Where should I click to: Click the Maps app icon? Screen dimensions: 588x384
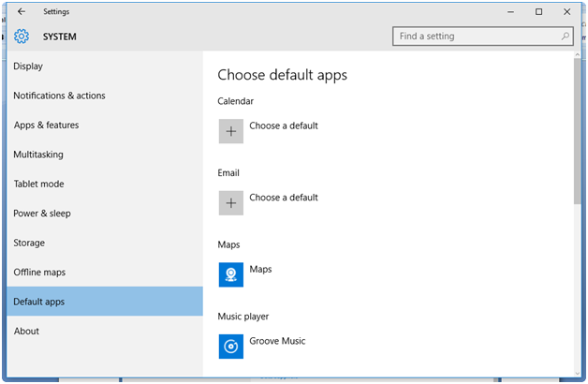click(231, 274)
